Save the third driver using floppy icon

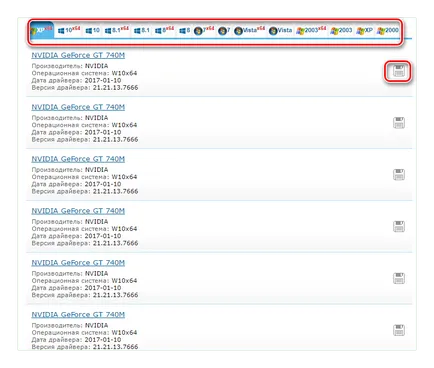click(x=399, y=175)
